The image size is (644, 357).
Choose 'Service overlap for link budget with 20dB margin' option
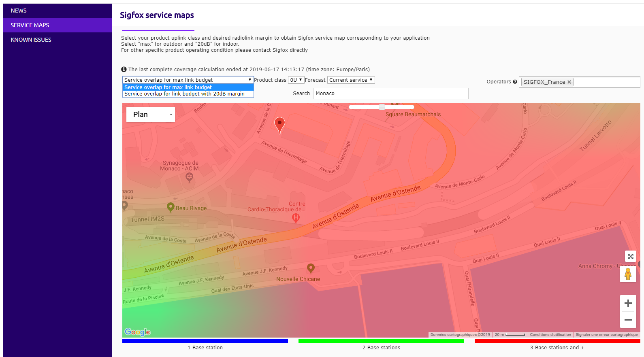pyautogui.click(x=188, y=94)
